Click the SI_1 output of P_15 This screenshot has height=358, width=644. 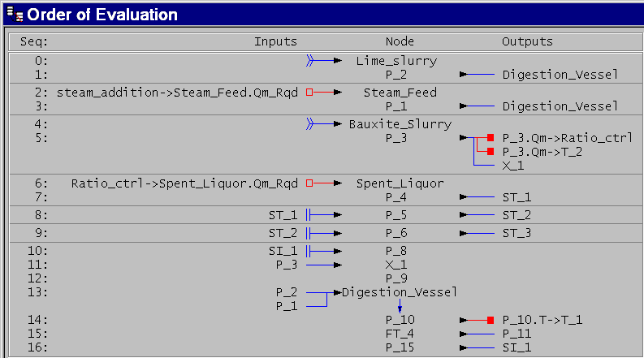(x=516, y=347)
